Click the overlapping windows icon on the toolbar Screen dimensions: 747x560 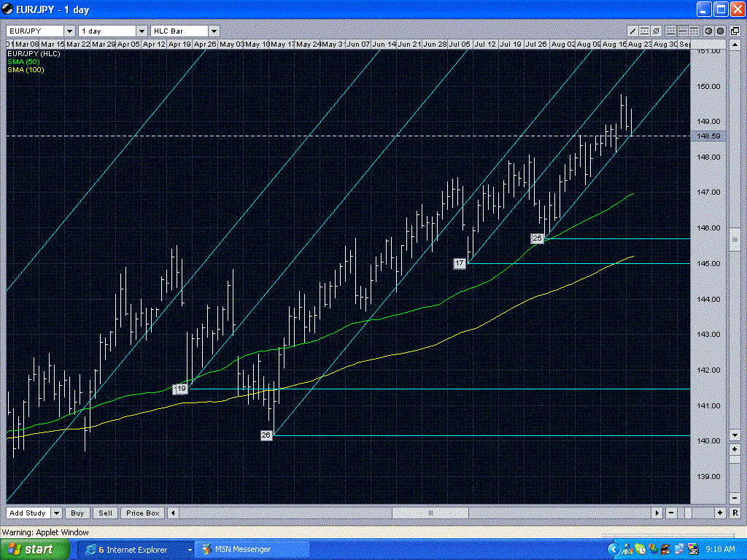(x=735, y=31)
